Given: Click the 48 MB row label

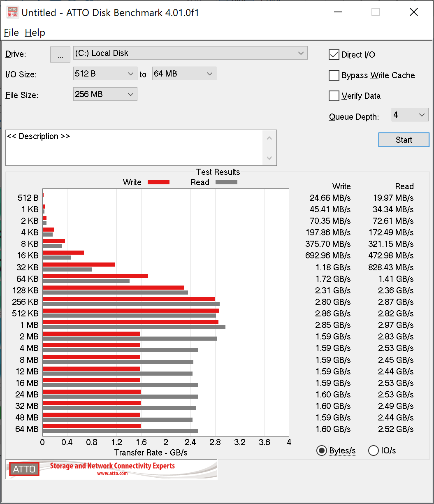Looking at the screenshot, I should pos(27,418).
